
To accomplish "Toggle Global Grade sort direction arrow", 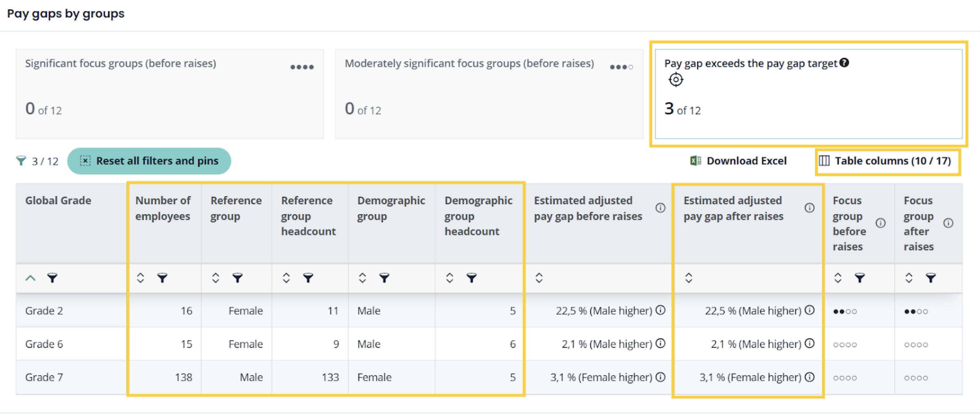I will click(x=30, y=278).
